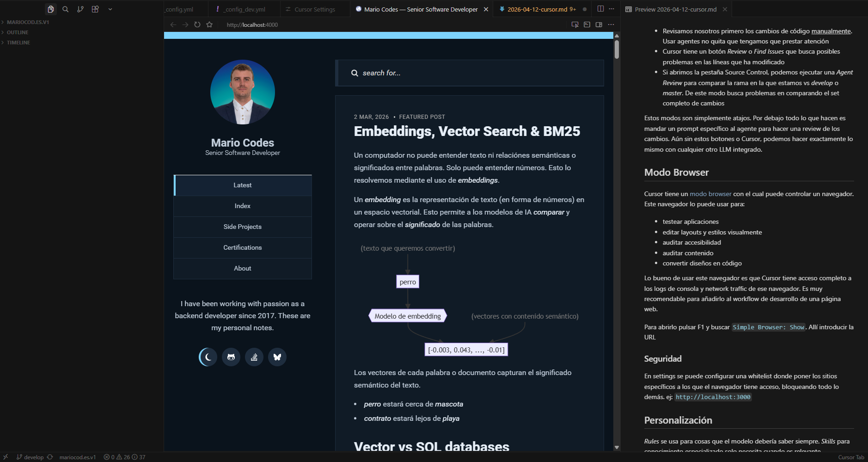This screenshot has height=462, width=868.
Task: Synchronize changes status bar icon
Action: 50,457
